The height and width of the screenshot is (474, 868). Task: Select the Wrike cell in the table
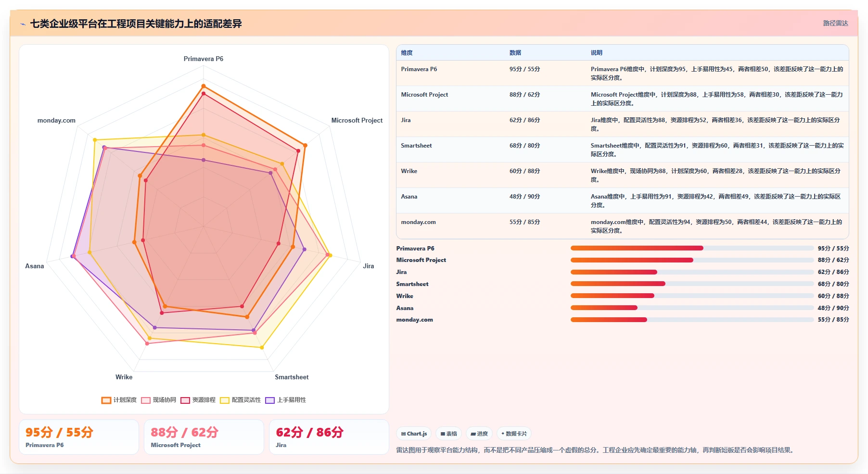[409, 171]
